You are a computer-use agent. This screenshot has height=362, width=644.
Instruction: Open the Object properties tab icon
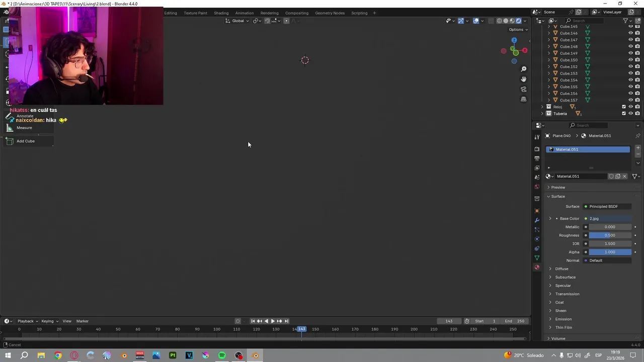pyautogui.click(x=537, y=211)
